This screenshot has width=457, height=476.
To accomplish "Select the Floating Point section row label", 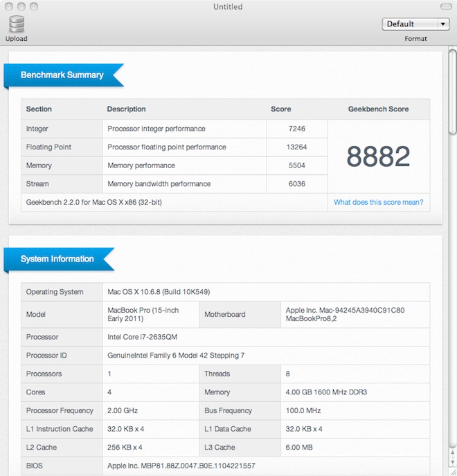I will [x=48, y=147].
